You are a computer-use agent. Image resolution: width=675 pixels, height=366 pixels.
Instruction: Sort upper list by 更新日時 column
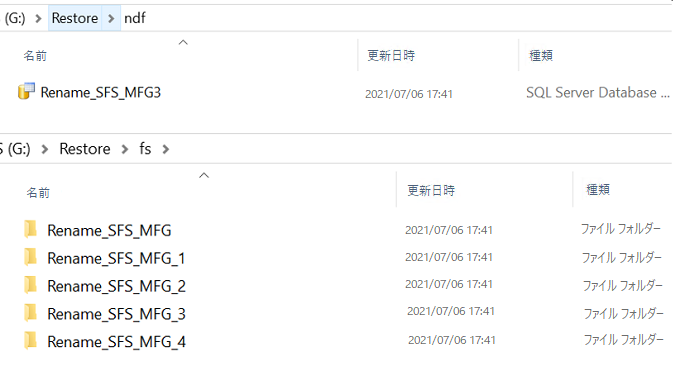point(391,56)
